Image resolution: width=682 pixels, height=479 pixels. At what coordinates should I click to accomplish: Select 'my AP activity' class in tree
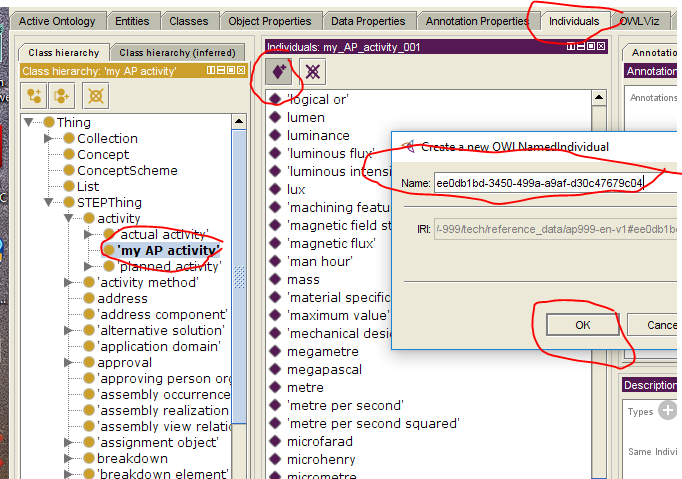point(167,250)
